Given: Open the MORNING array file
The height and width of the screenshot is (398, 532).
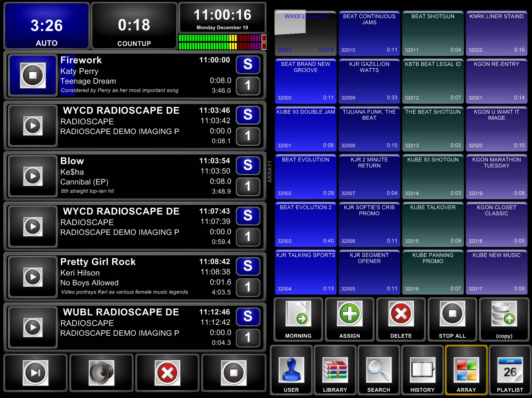Looking at the screenshot, I should click(298, 319).
